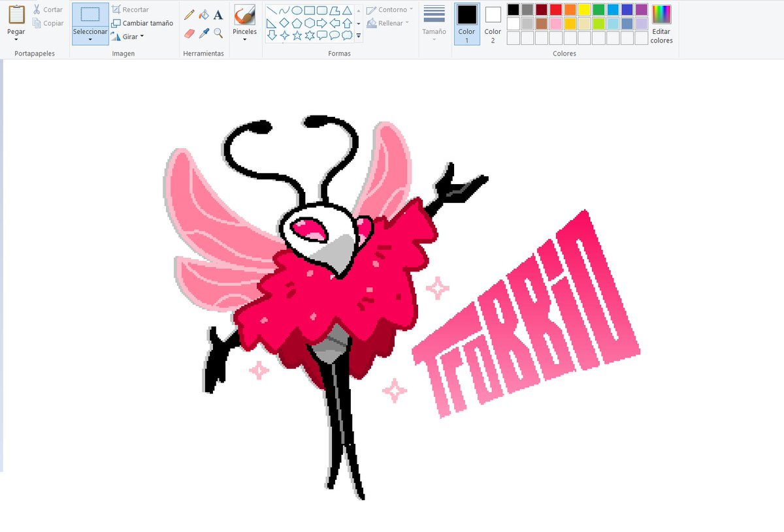Show the next row of shapes
This screenshot has width=784, height=532.
click(x=359, y=23)
